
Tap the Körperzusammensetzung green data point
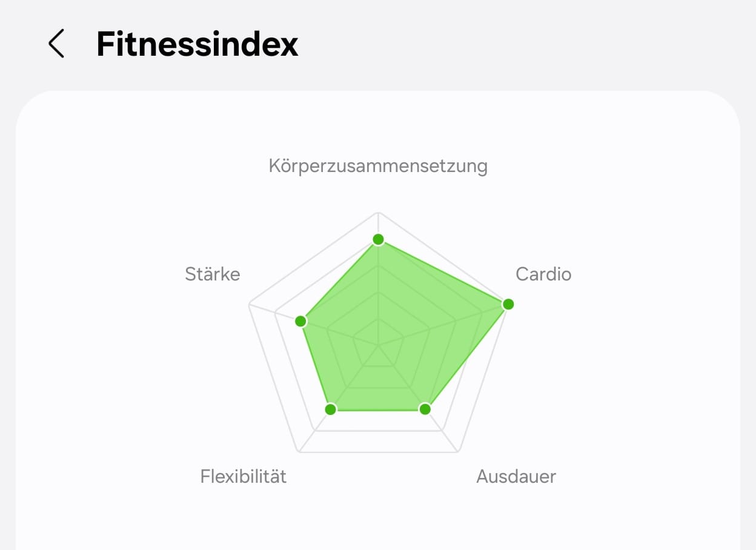pyautogui.click(x=378, y=239)
